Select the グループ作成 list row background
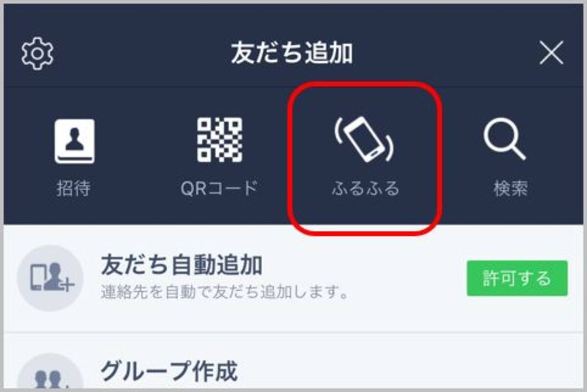 coord(293,362)
